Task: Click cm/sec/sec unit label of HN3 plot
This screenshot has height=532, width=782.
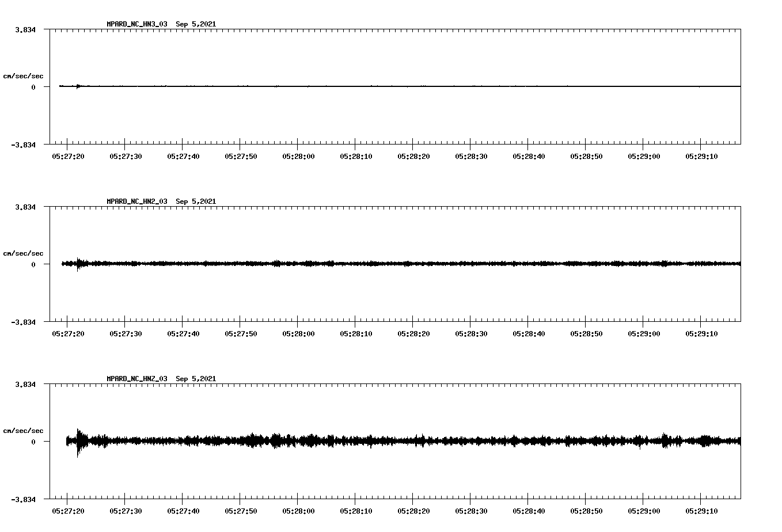Action: point(23,76)
